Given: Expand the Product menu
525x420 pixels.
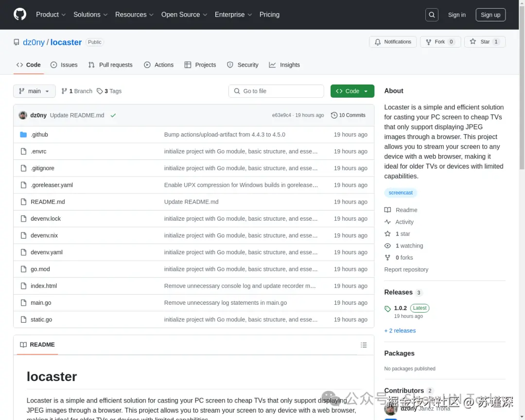Looking at the screenshot, I should point(51,15).
